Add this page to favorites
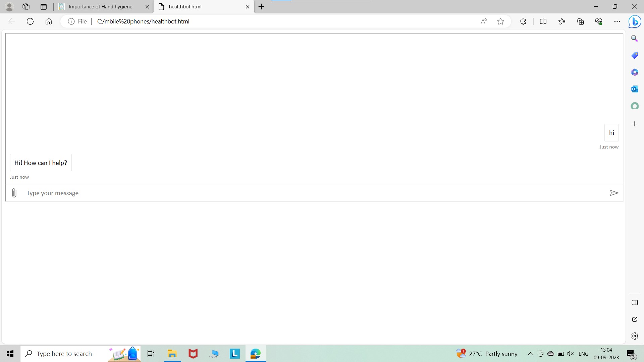The height and width of the screenshot is (362, 644). tap(500, 21)
